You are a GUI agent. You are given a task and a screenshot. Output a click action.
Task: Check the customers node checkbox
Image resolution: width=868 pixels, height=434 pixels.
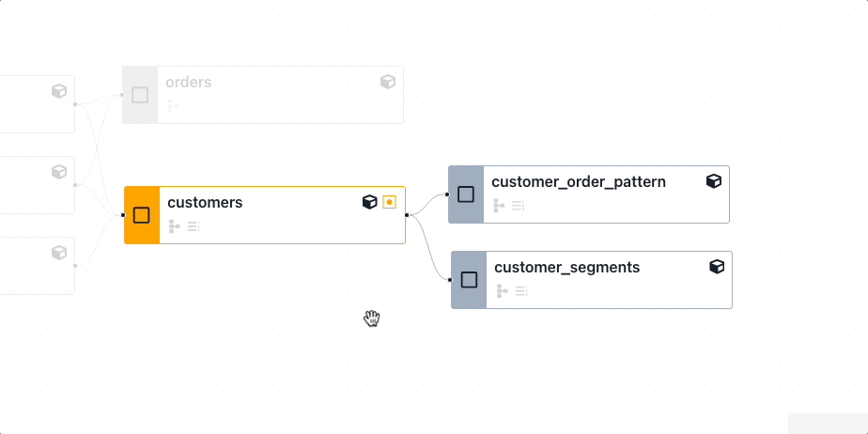tap(142, 215)
